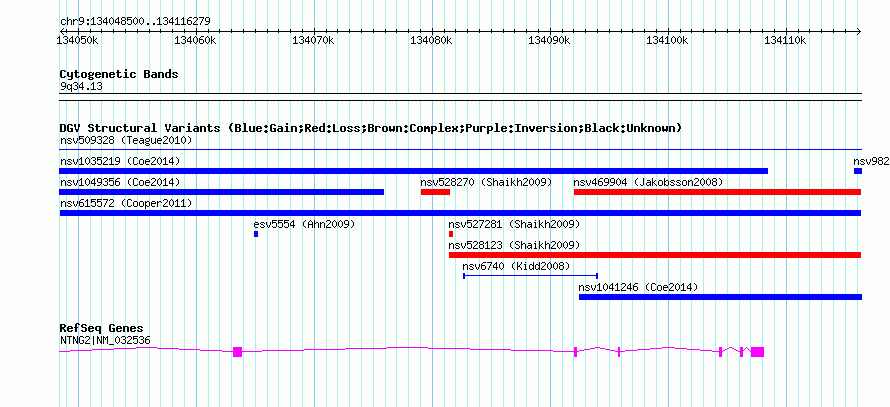Click the 9q34.13 cytogenetic band bar
The height and width of the screenshot is (407, 890).
pyautogui.click(x=460, y=97)
